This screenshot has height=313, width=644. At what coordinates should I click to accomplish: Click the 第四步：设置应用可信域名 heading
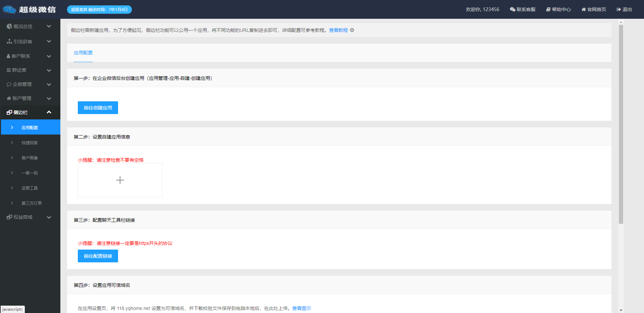[x=102, y=285]
